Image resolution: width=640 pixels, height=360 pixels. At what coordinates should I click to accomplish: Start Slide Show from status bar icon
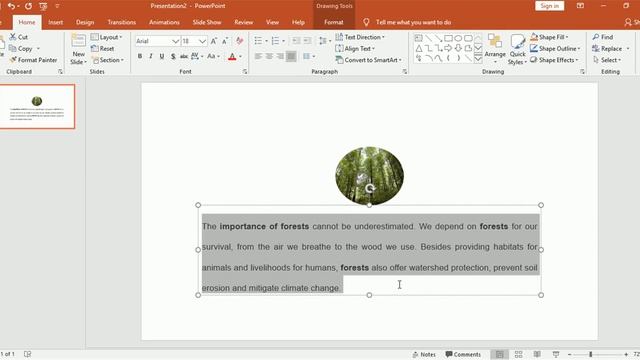point(556,354)
